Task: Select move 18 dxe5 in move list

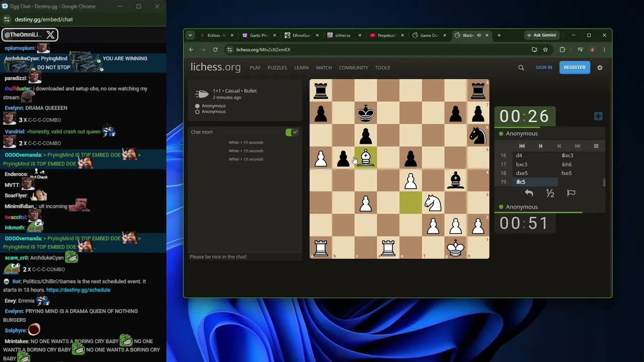Action: [x=535, y=173]
